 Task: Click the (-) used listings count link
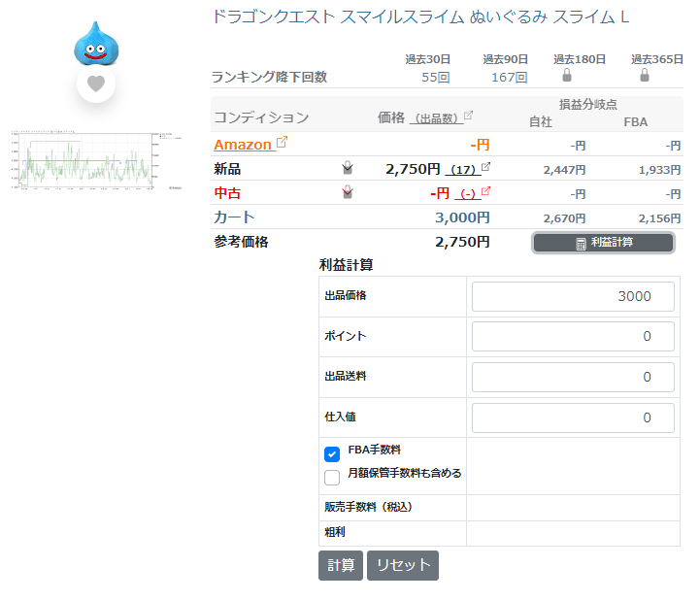click(x=467, y=194)
